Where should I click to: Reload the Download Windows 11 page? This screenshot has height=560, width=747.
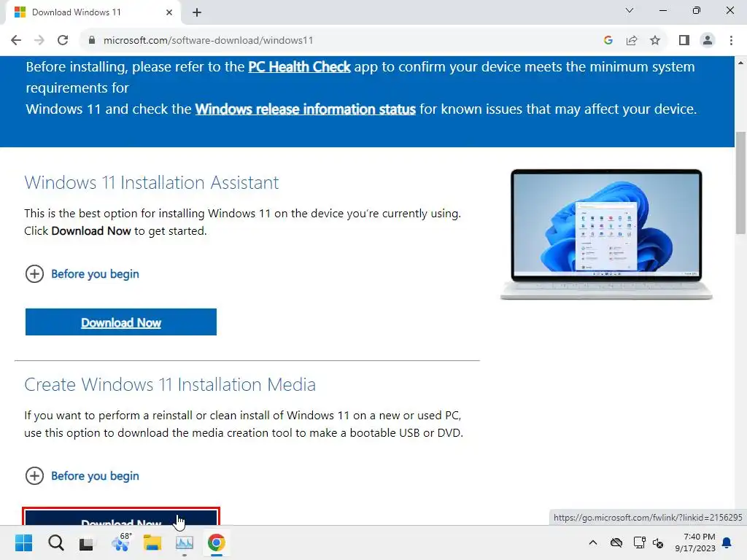click(63, 41)
